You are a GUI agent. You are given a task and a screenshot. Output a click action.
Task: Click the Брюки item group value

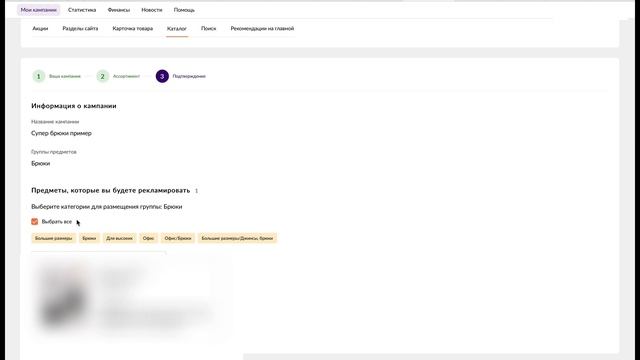(40, 163)
